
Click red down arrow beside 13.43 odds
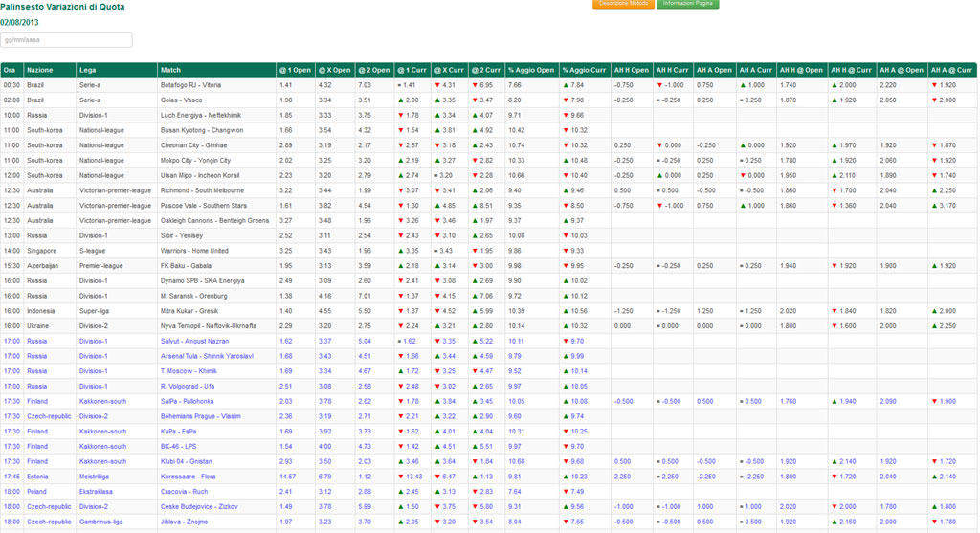[x=400, y=477]
